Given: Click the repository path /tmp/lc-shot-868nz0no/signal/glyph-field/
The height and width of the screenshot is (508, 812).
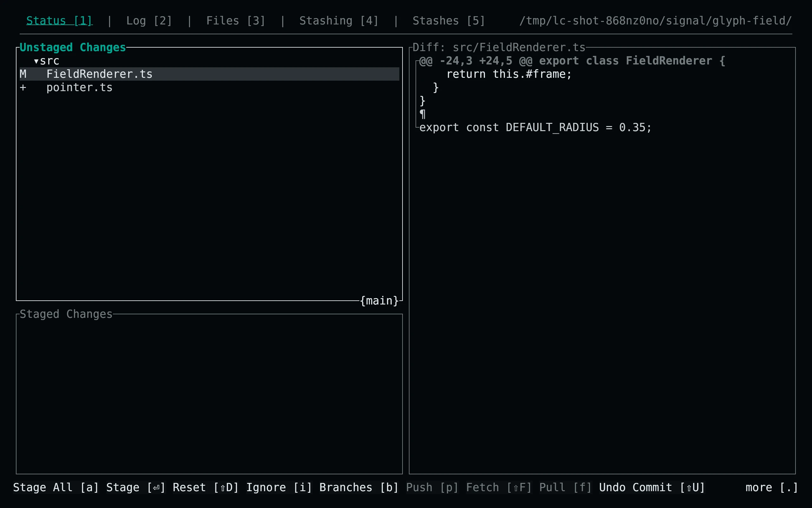Looking at the screenshot, I should click(x=655, y=21).
